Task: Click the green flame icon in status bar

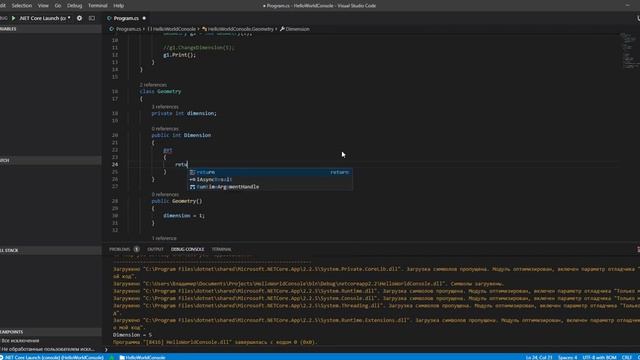Action: pos(111,357)
